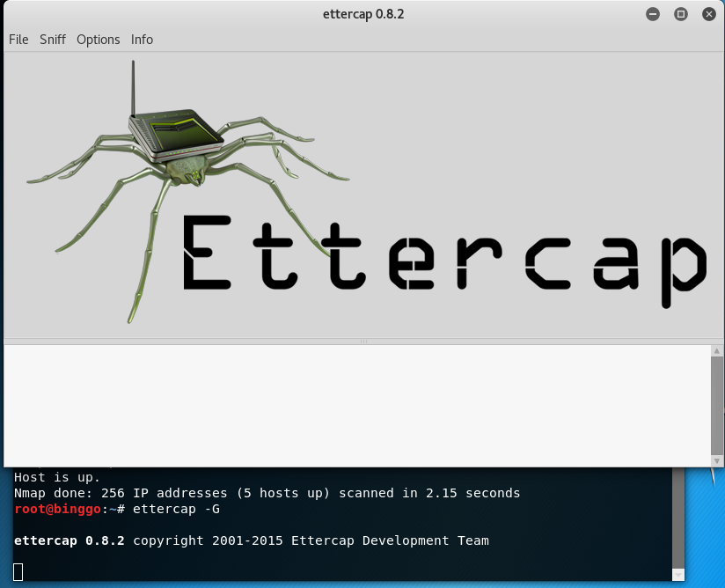The height and width of the screenshot is (588, 725).
Task: Open the File menu
Action: [x=18, y=40]
